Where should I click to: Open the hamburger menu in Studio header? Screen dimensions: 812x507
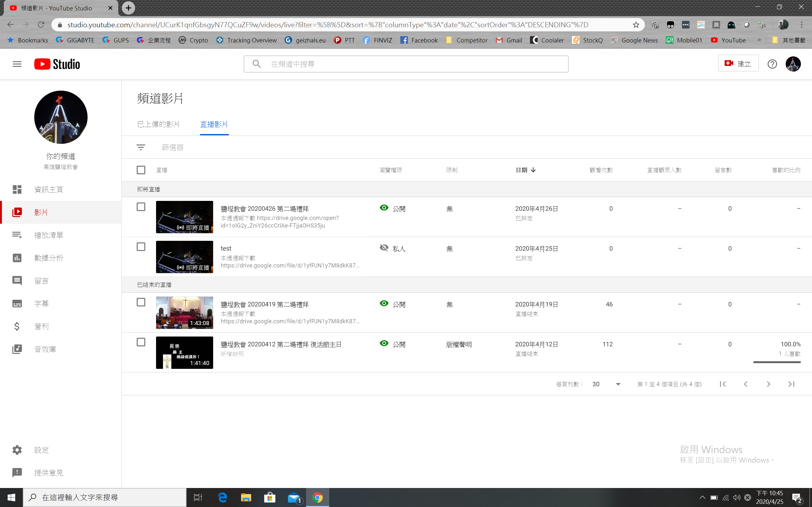pyautogui.click(x=17, y=64)
